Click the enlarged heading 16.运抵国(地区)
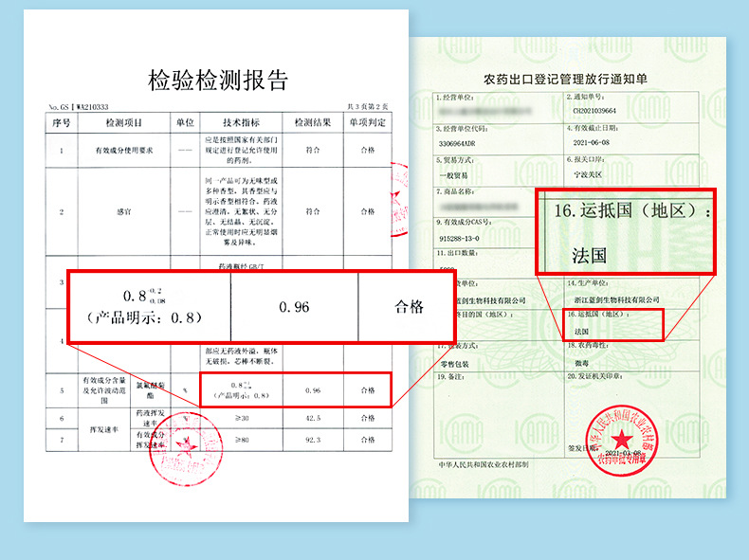Viewport: 749px width, 560px height. coord(631,210)
